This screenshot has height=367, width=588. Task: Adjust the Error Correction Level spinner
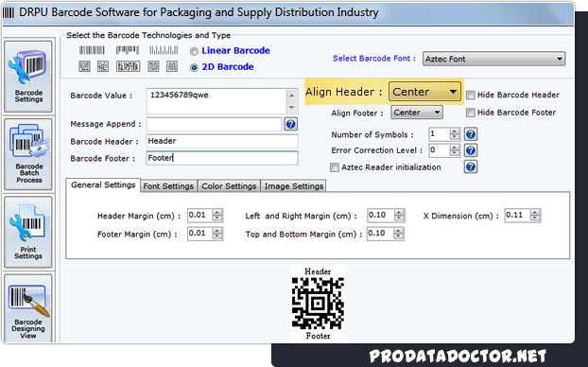point(455,150)
